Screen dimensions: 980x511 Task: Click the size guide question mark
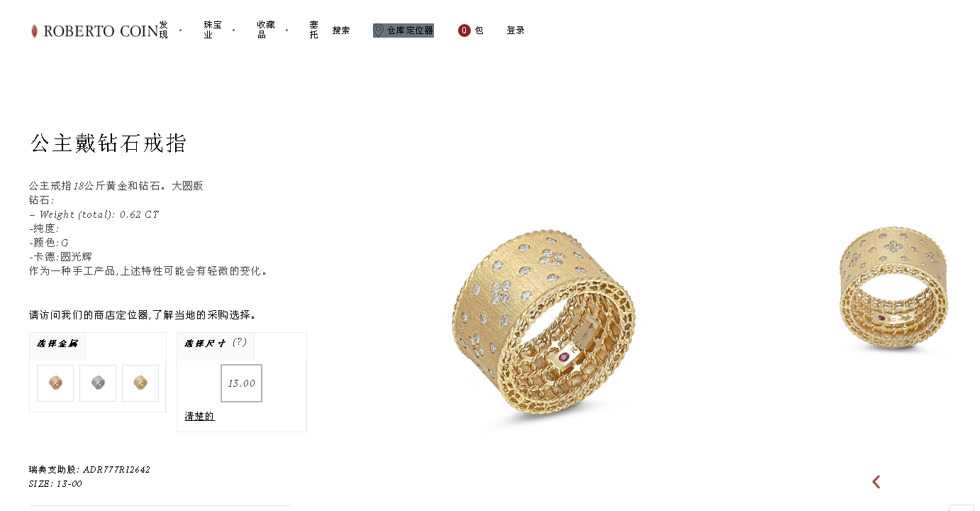tap(240, 342)
